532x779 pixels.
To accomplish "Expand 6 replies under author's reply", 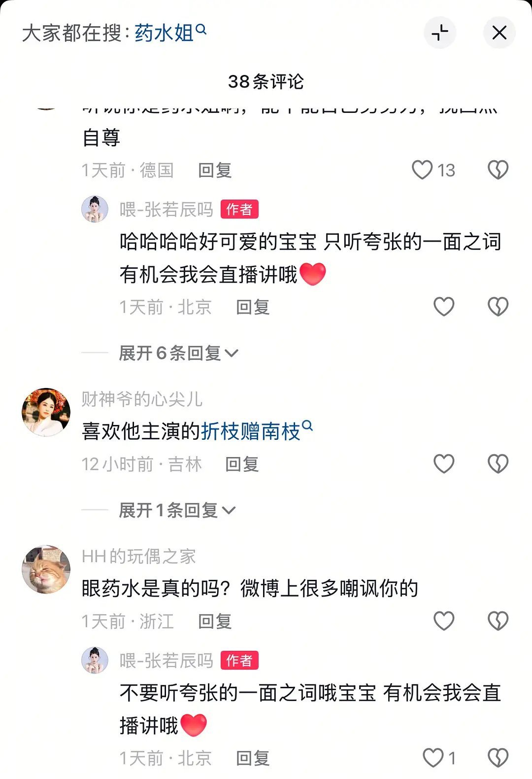I will pos(178,353).
